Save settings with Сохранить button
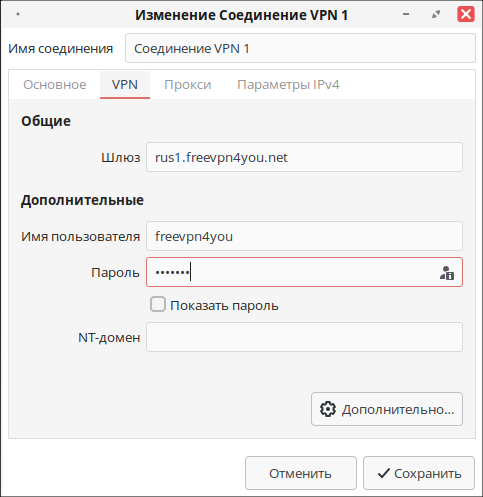 419,473
